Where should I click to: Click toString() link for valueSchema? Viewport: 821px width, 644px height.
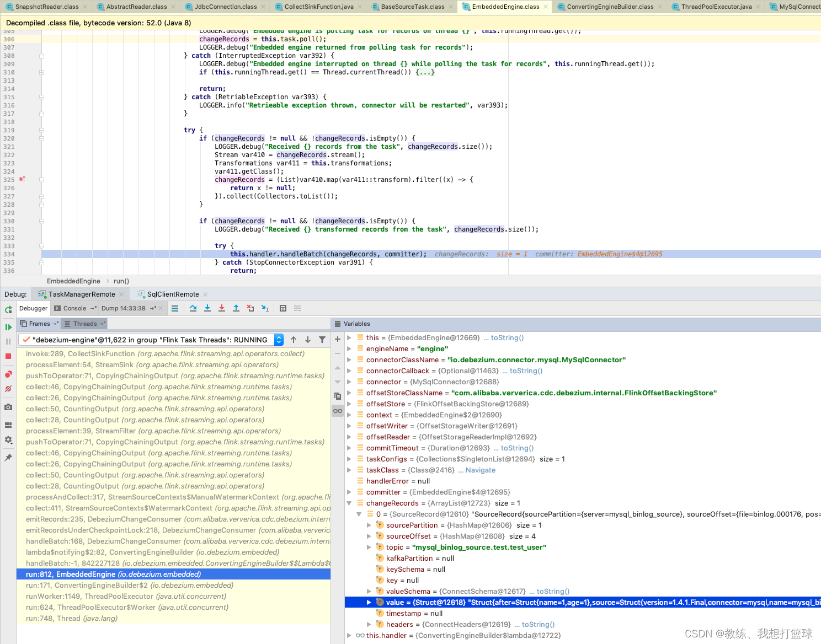coord(553,591)
